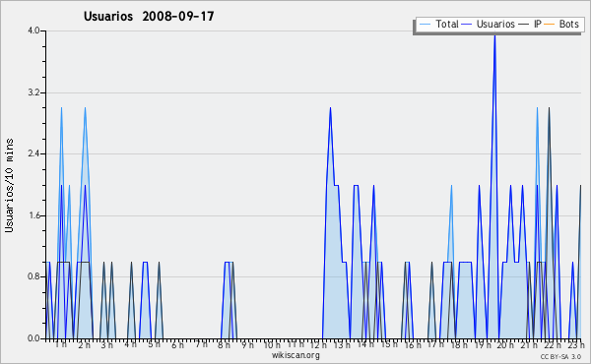Click the '1 h' x-axis label
The height and width of the screenshot is (364, 591).
61,344
